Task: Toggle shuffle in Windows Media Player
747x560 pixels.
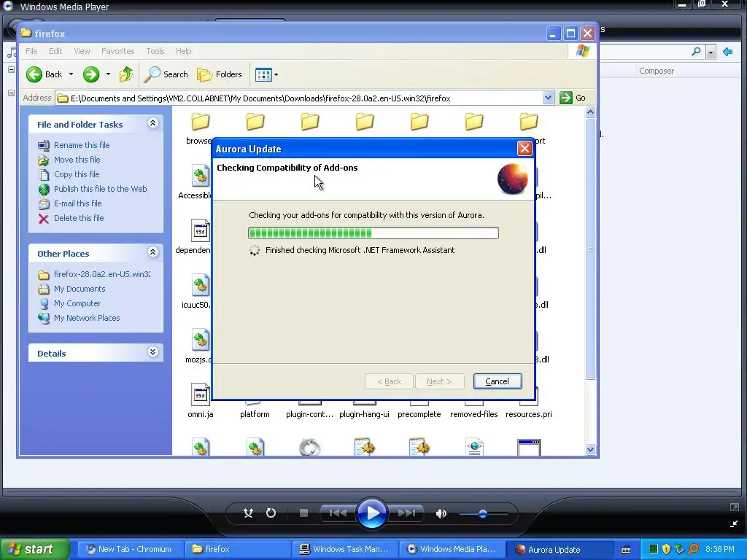Action: click(x=248, y=513)
